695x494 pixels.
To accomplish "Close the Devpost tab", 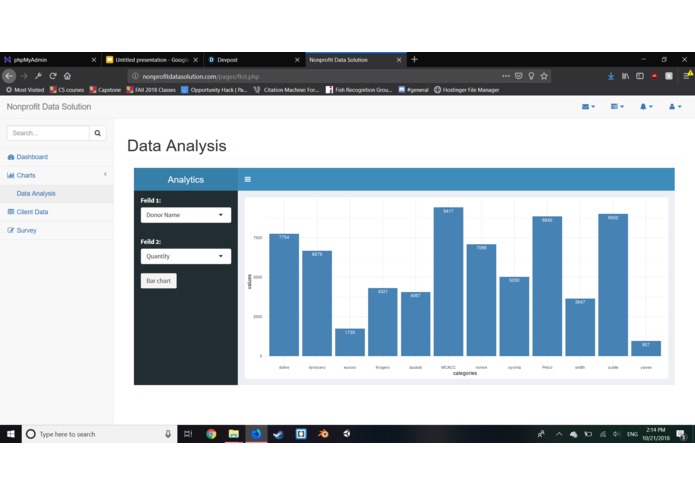I will pos(297,60).
